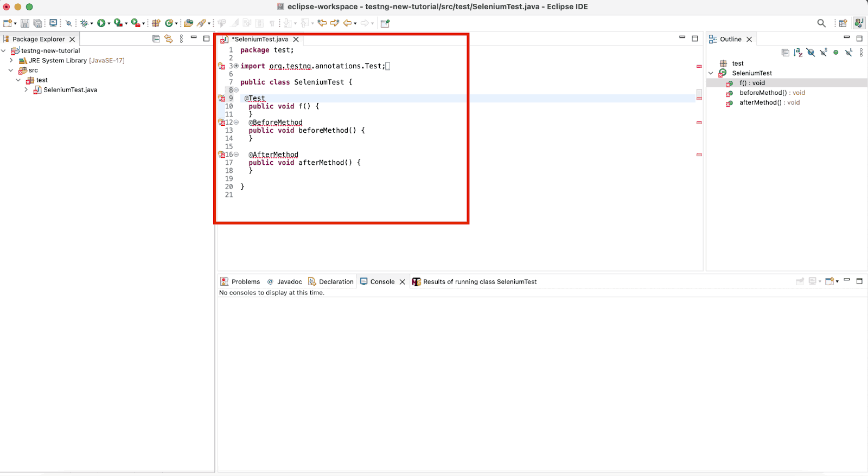Viewport: 868px width, 476px height.
Task: Click the New Java Package icon
Action: tap(156, 23)
